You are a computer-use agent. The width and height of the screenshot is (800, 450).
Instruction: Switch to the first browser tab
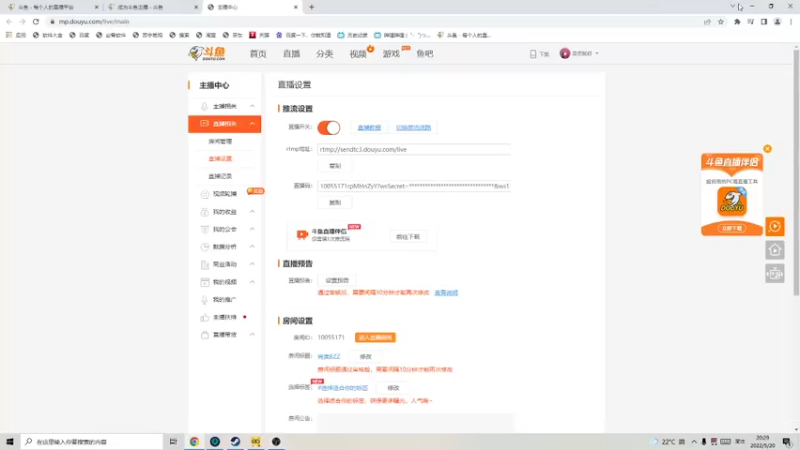(51, 7)
